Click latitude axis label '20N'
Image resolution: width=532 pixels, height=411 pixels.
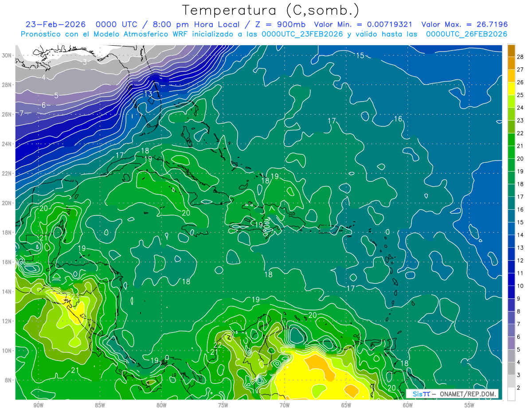tap(7, 203)
